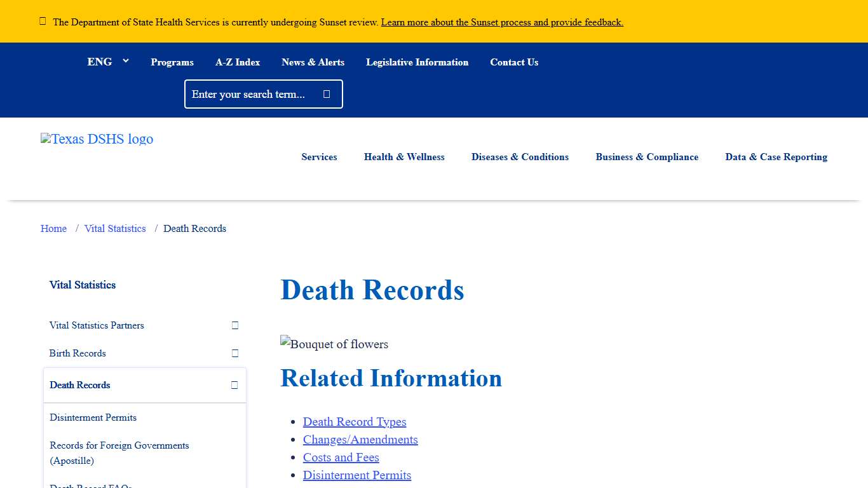Open the Death Record Types link
The width and height of the screenshot is (868, 488).
[x=354, y=421]
